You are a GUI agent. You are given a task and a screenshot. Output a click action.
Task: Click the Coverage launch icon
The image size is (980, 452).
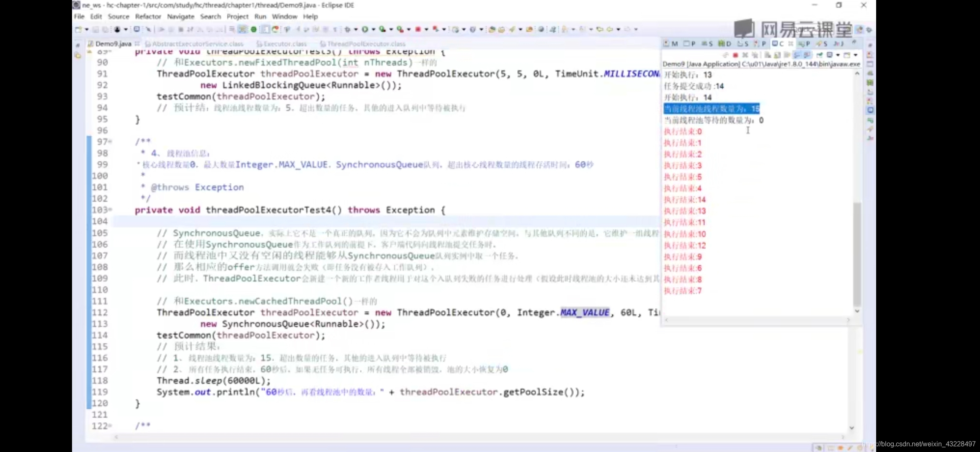click(x=382, y=29)
